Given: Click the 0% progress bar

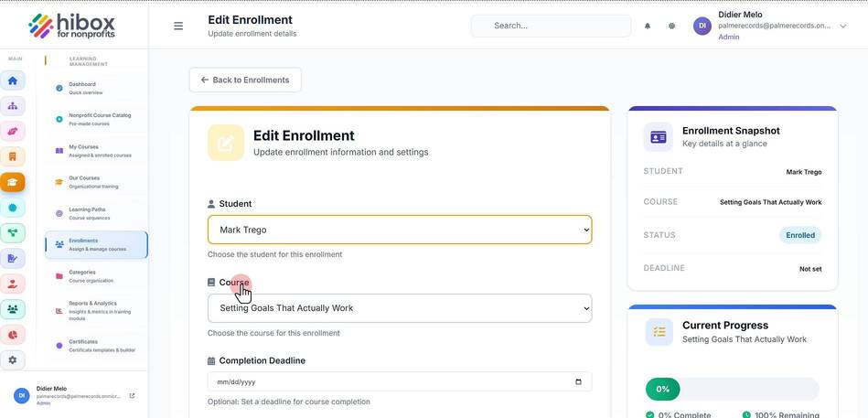Looking at the screenshot, I should [x=733, y=390].
